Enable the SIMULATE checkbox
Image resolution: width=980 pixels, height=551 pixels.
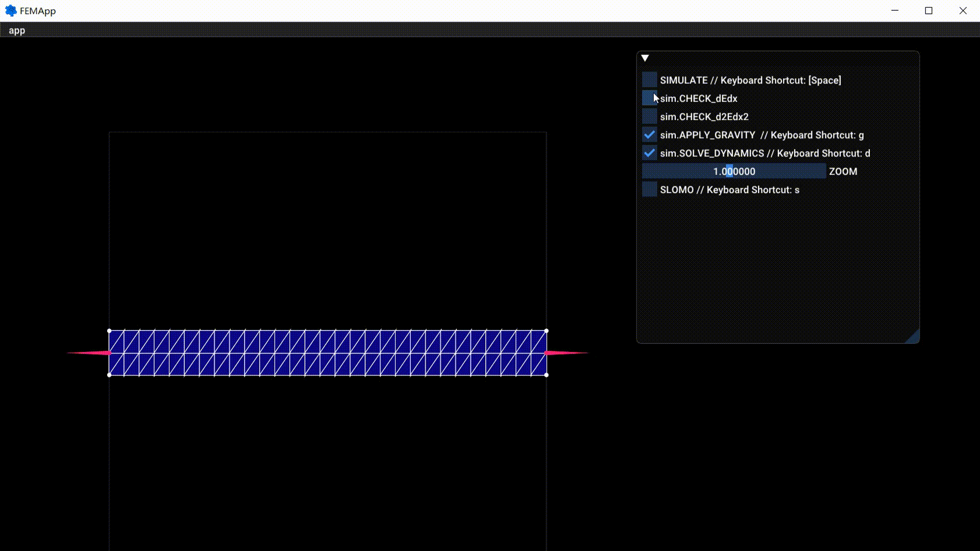[649, 80]
